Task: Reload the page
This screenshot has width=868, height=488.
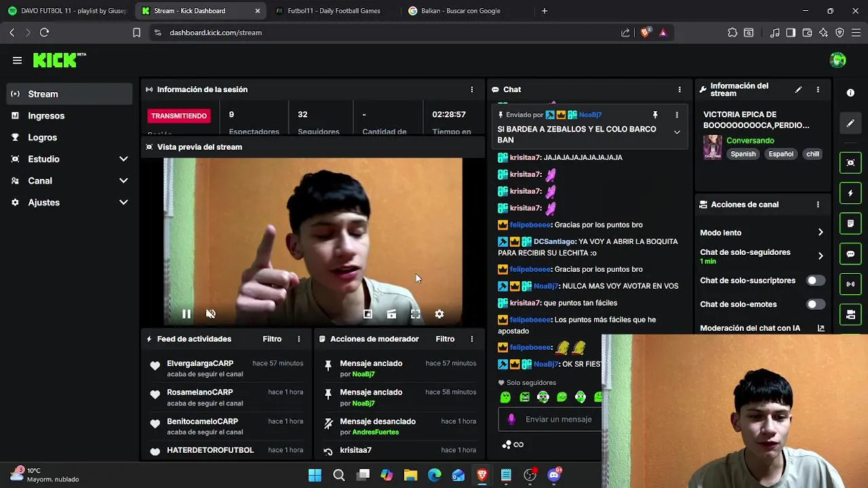Action: tap(45, 33)
